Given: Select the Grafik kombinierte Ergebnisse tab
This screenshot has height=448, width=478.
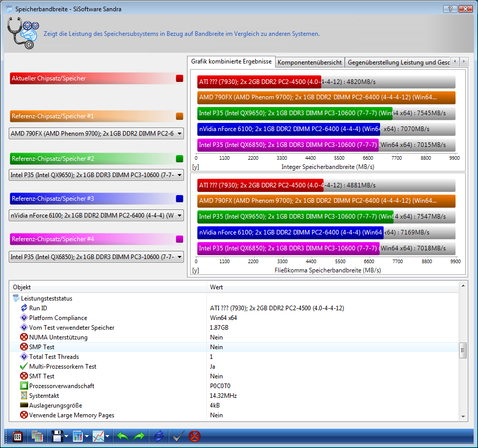Looking at the screenshot, I should [x=232, y=61].
